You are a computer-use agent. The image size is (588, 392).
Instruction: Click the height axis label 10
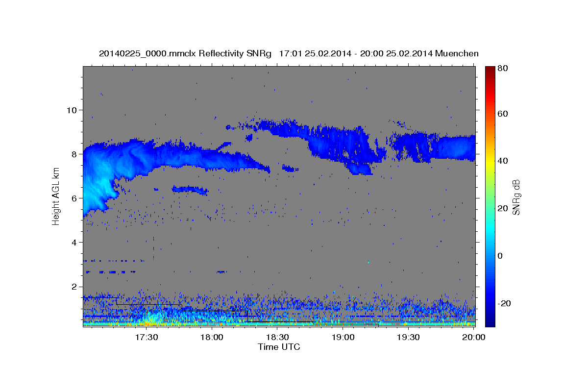click(x=73, y=110)
